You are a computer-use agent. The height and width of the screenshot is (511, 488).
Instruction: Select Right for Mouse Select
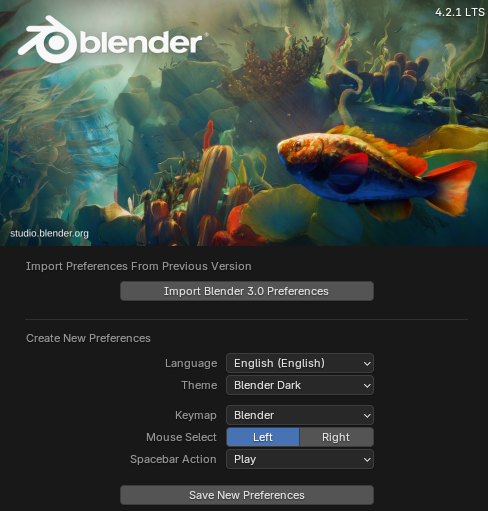click(x=336, y=437)
